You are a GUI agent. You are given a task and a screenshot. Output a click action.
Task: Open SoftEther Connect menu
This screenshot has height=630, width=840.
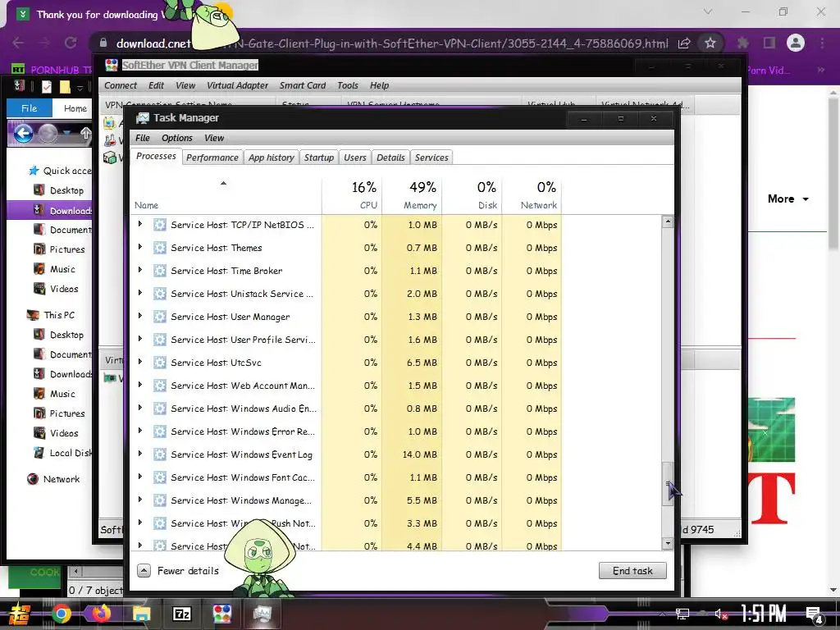coord(121,85)
